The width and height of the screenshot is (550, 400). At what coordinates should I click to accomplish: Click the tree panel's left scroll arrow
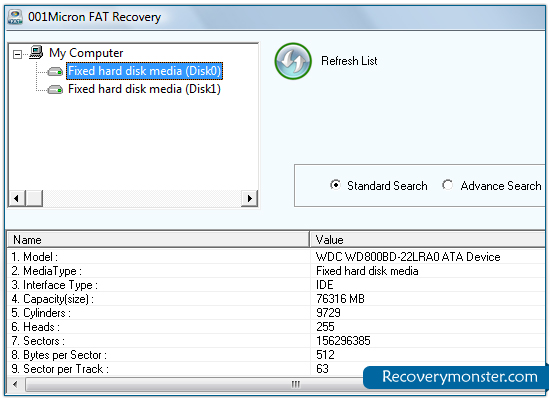(16, 198)
